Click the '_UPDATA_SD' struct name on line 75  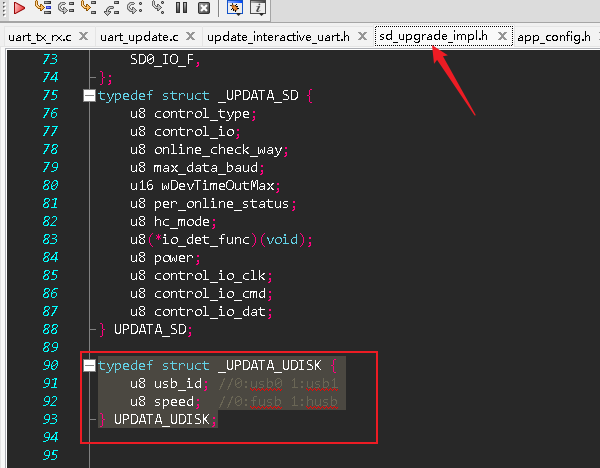[258, 95]
